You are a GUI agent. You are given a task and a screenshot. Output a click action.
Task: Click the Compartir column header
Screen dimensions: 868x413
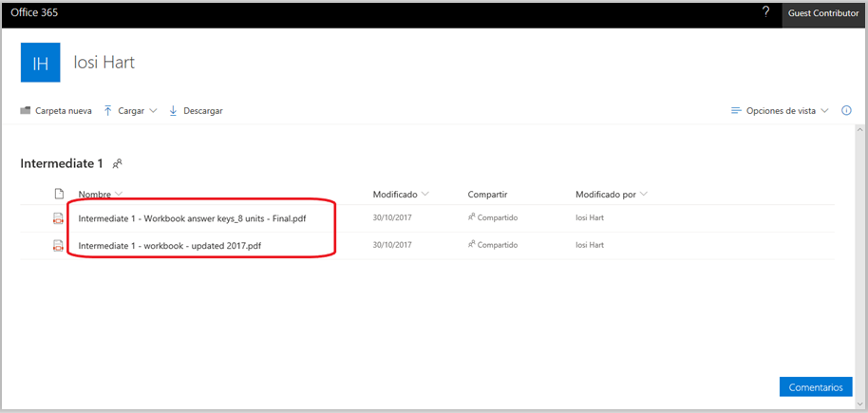488,195
